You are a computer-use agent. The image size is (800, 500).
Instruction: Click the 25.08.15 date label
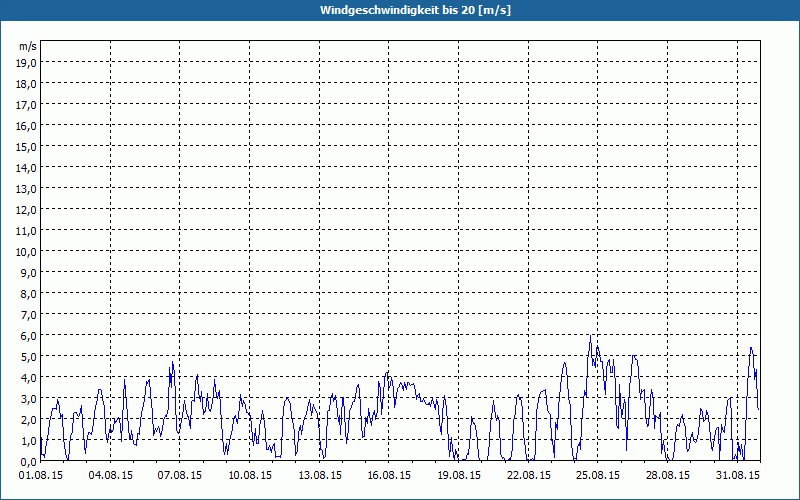pos(598,475)
